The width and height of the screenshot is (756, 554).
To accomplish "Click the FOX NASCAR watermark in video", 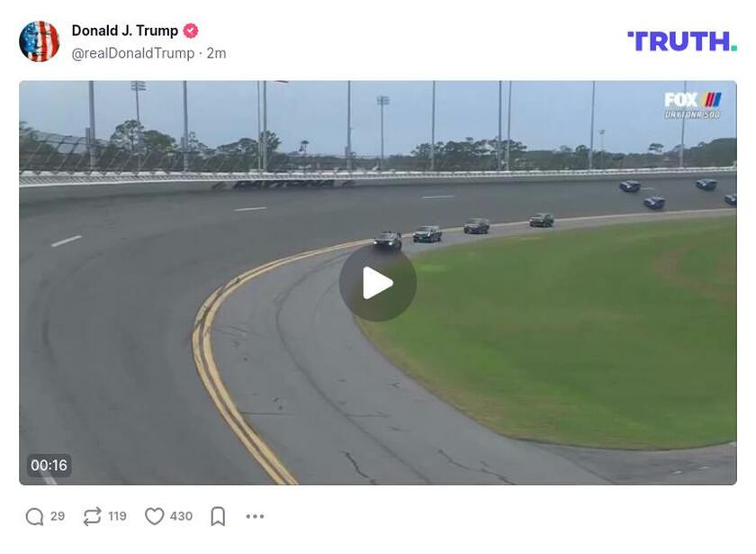I will [x=692, y=105].
